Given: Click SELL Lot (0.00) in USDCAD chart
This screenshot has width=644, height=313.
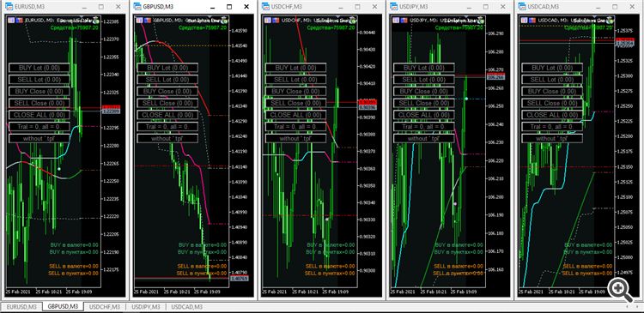Looking at the screenshot, I should click(552, 80).
